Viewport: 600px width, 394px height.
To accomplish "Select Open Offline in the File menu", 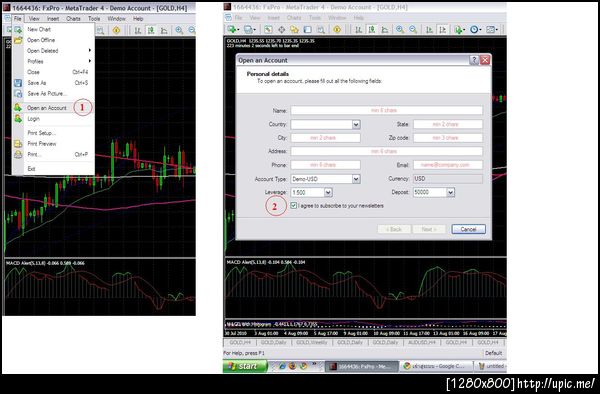I will (53, 40).
